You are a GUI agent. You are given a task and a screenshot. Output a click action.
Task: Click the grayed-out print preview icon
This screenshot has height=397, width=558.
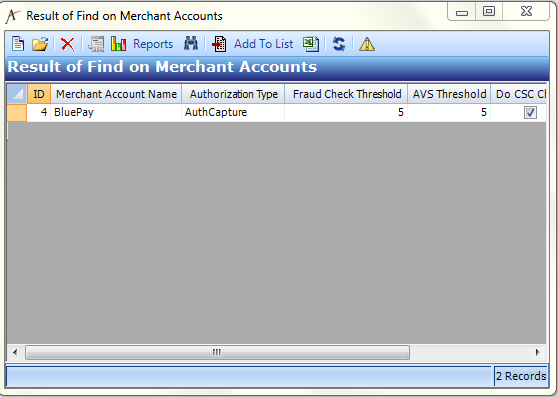coord(96,44)
